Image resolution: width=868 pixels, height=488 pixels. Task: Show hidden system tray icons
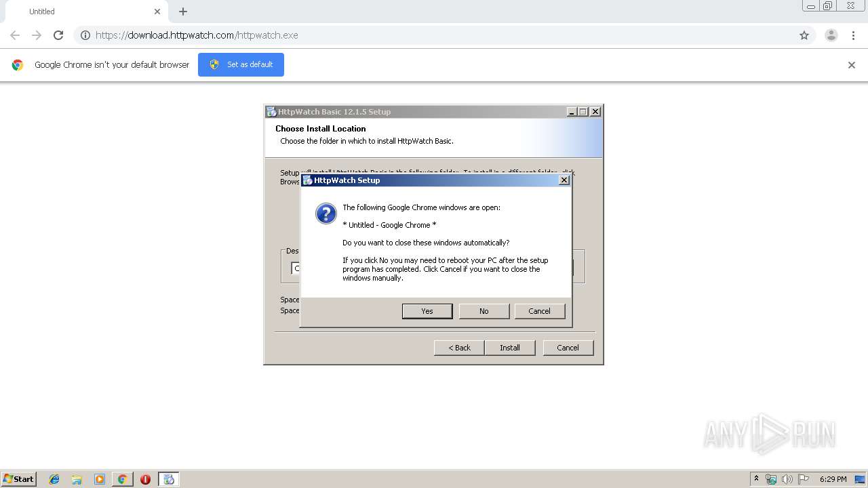click(x=756, y=479)
